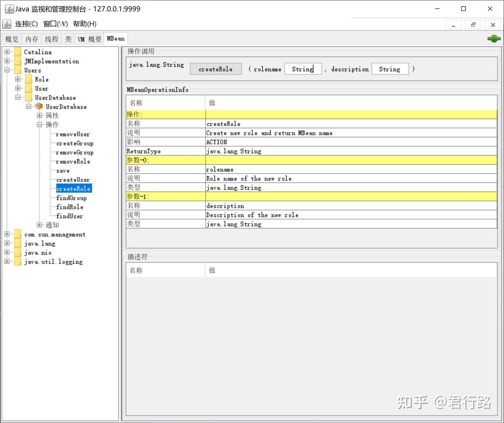This screenshot has height=423, width=504.
Task: Switch to the 内存 tab
Action: coord(31,39)
